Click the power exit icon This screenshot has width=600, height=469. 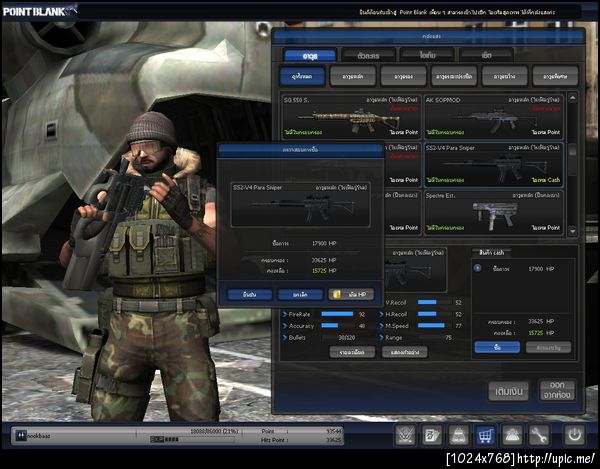point(575,435)
